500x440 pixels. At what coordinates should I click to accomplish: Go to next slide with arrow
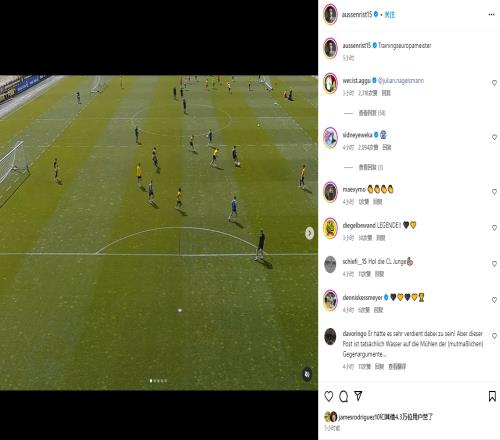tap(309, 233)
